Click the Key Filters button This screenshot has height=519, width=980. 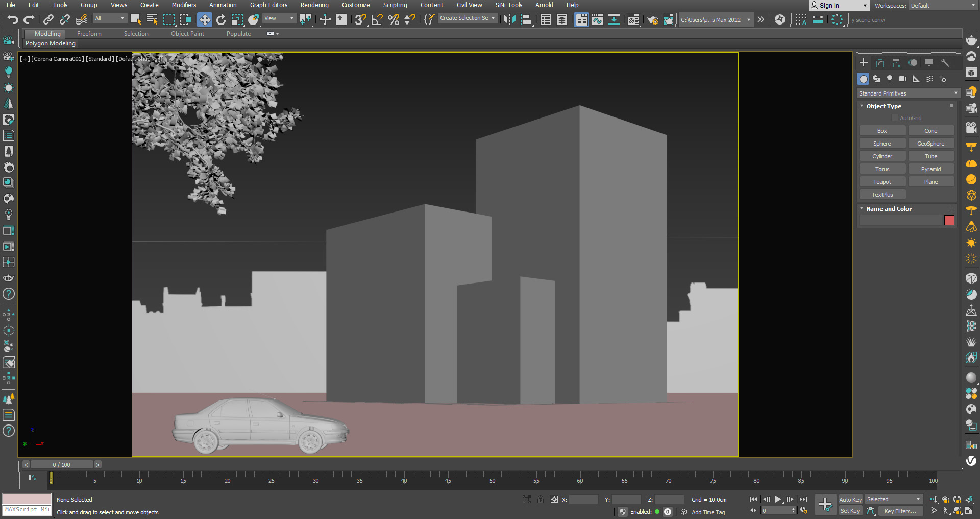(x=900, y=511)
